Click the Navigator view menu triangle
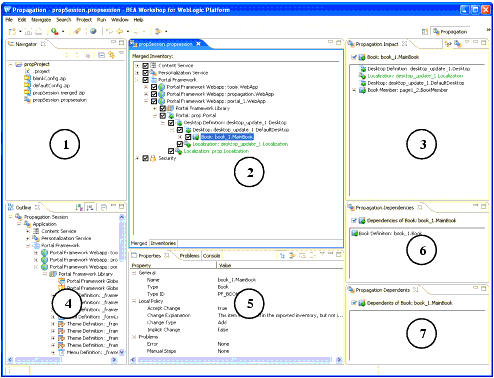 (121, 53)
